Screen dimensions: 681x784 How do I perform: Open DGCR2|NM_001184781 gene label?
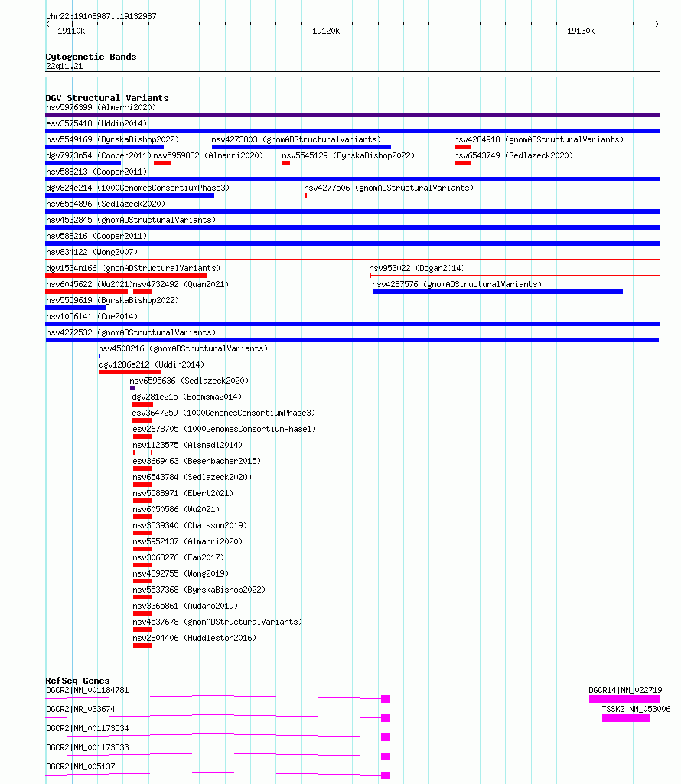pos(87,690)
